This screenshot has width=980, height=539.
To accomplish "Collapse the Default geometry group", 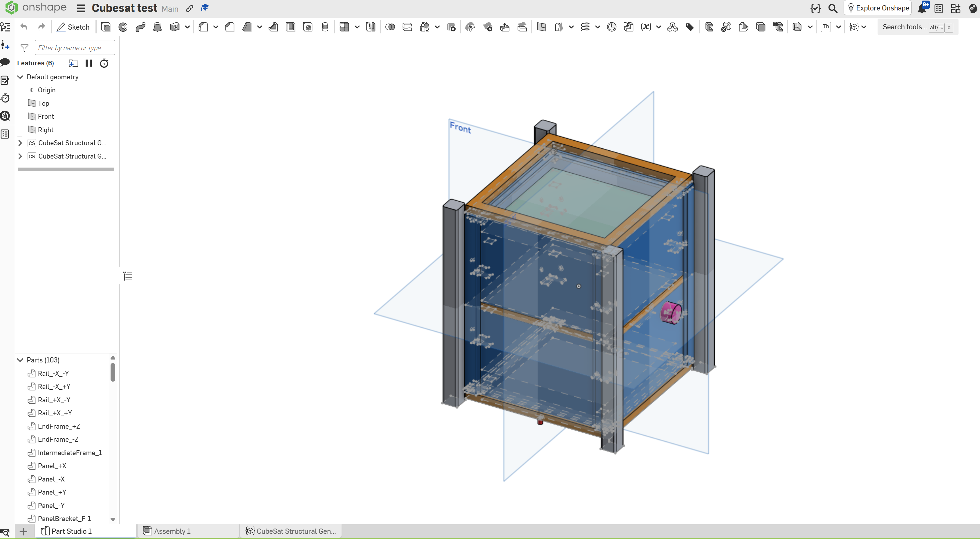I will coord(21,77).
